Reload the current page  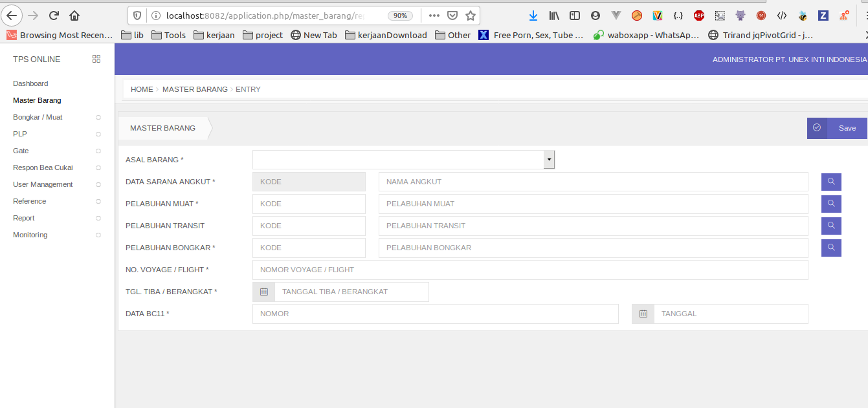click(x=54, y=15)
